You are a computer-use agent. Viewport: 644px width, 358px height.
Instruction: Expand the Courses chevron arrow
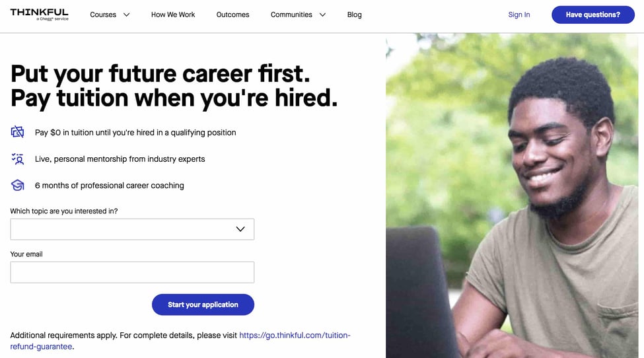pos(126,15)
